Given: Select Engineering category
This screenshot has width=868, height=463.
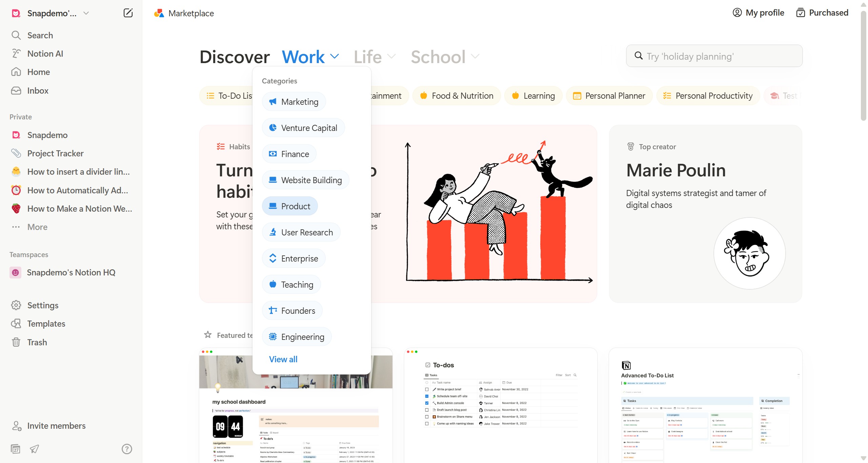Looking at the screenshot, I should [x=297, y=337].
